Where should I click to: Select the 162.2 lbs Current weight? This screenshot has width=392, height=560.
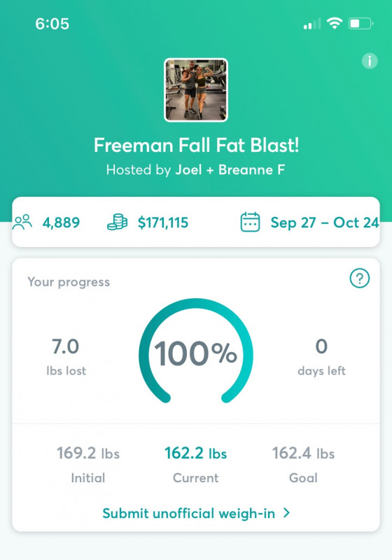click(x=195, y=454)
